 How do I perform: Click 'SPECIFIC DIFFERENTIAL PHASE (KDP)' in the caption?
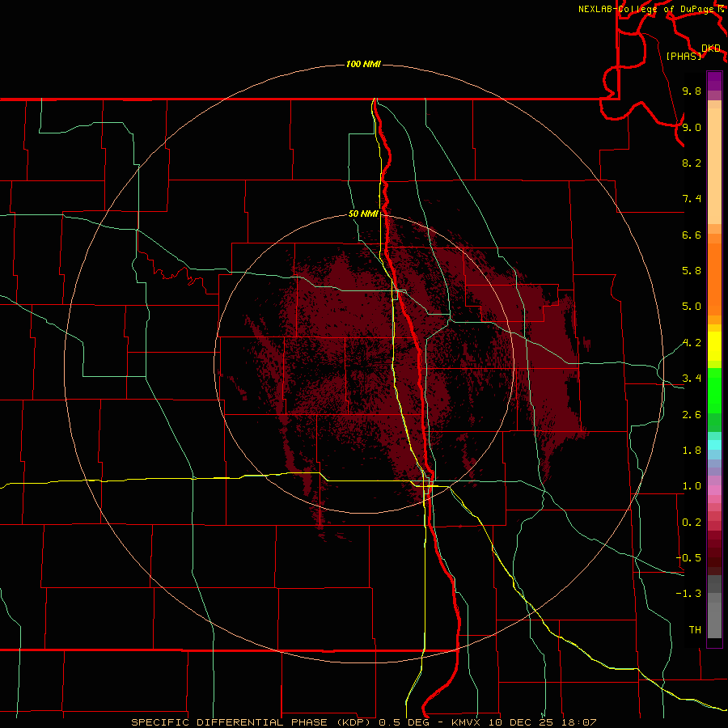click(251, 722)
